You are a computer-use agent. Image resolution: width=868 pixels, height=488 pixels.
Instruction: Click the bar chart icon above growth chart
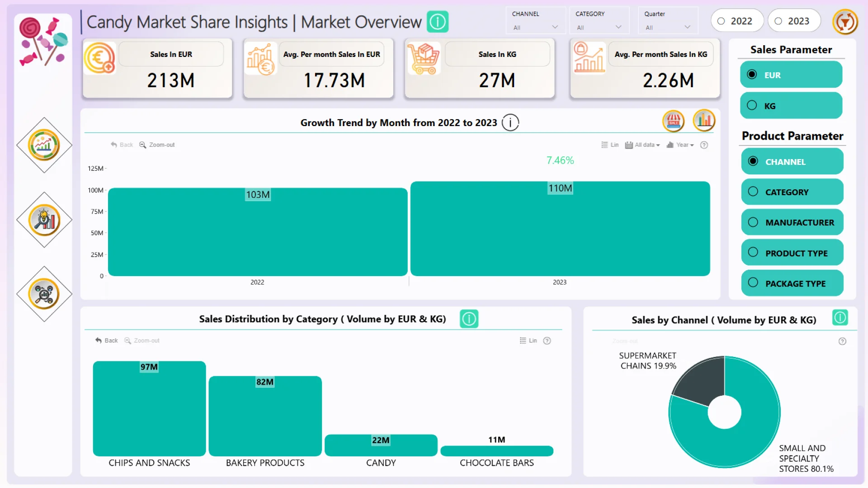tap(704, 121)
